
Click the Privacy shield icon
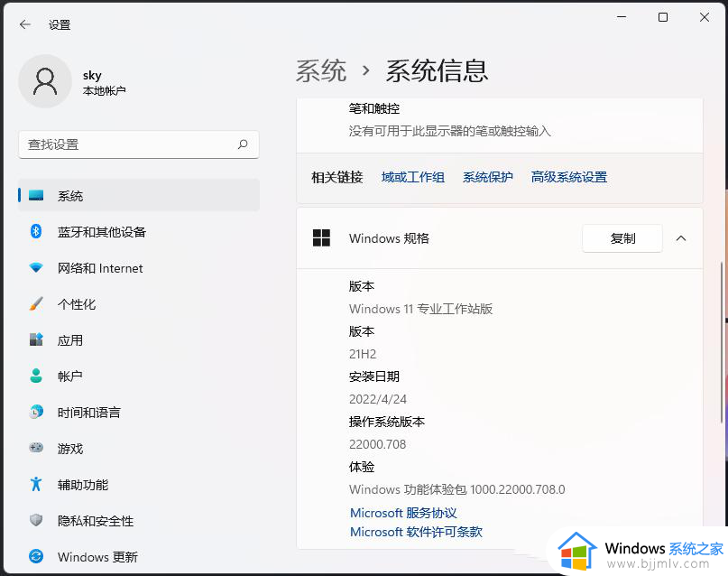point(36,520)
